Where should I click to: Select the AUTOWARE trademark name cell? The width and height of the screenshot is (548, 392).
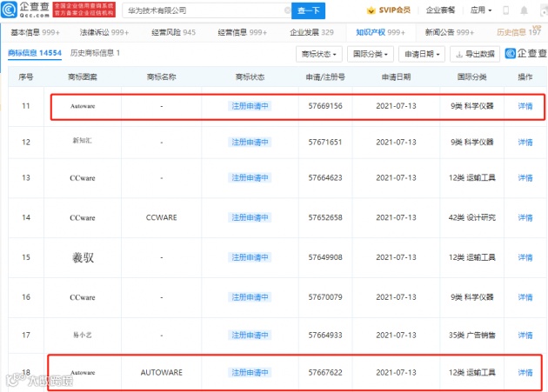point(162,373)
